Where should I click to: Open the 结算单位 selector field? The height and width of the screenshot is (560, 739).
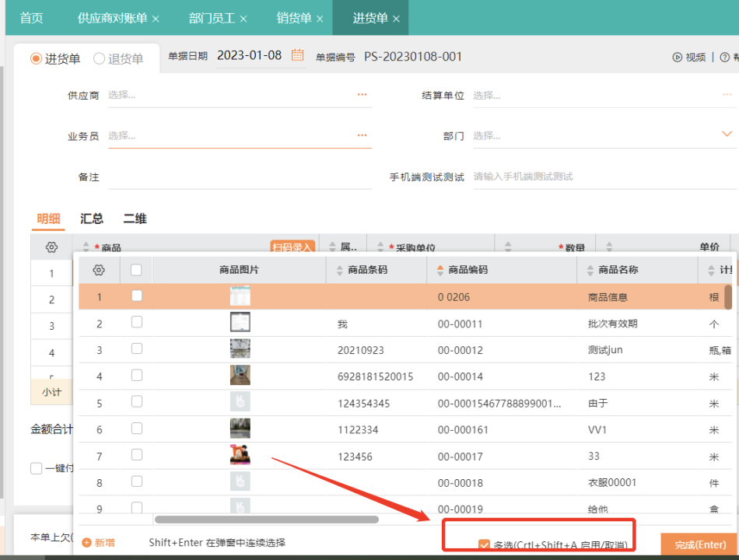click(599, 96)
